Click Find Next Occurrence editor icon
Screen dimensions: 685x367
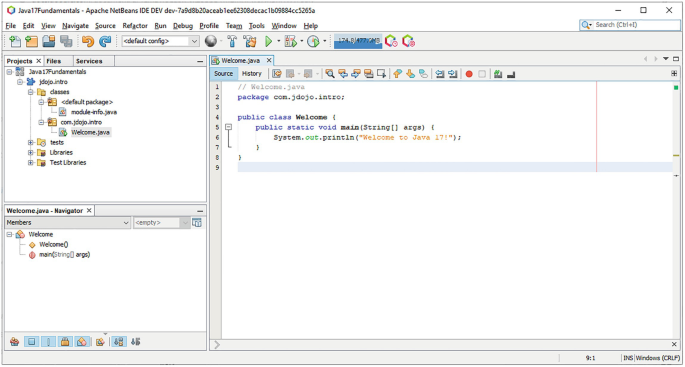[x=356, y=74]
